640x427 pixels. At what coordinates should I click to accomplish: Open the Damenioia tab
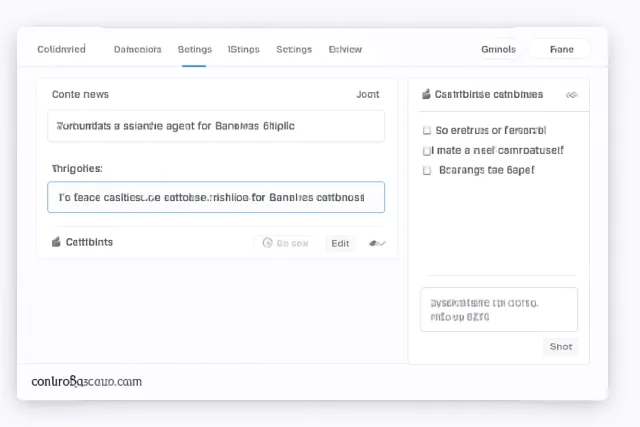138,49
